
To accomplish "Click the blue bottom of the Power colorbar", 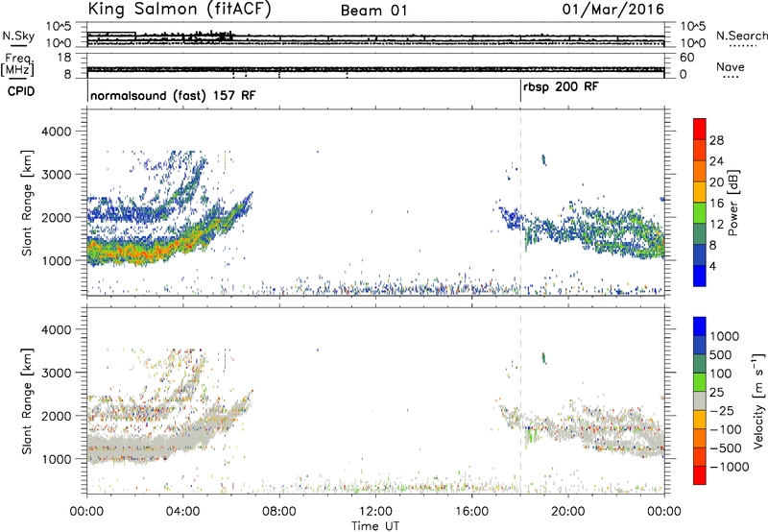I will click(x=700, y=276).
